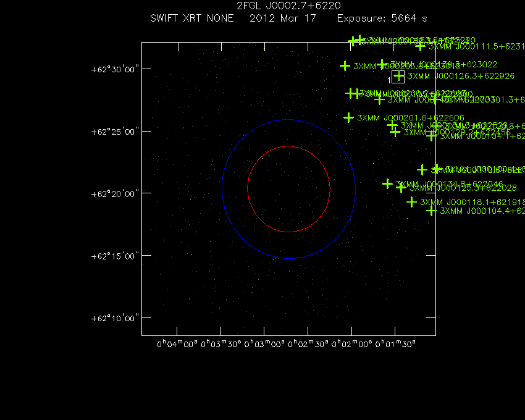525x420 pixels.
Task: Click the green cross for J000111.5+6231
Action: click(x=420, y=46)
